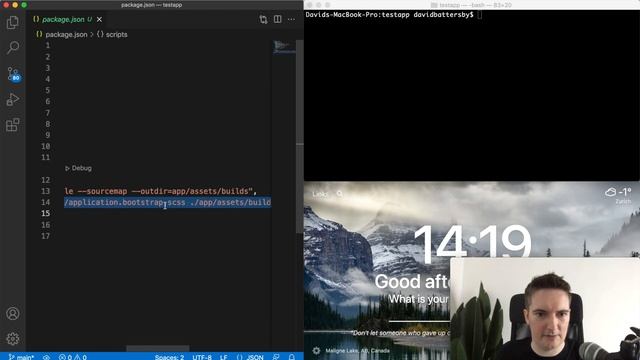
Task: Click the minimap preview in the editor
Action: 284,47
